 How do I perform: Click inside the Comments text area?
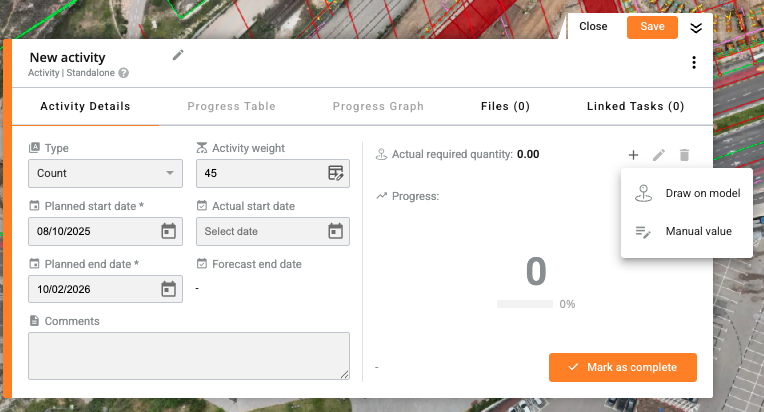(x=189, y=356)
